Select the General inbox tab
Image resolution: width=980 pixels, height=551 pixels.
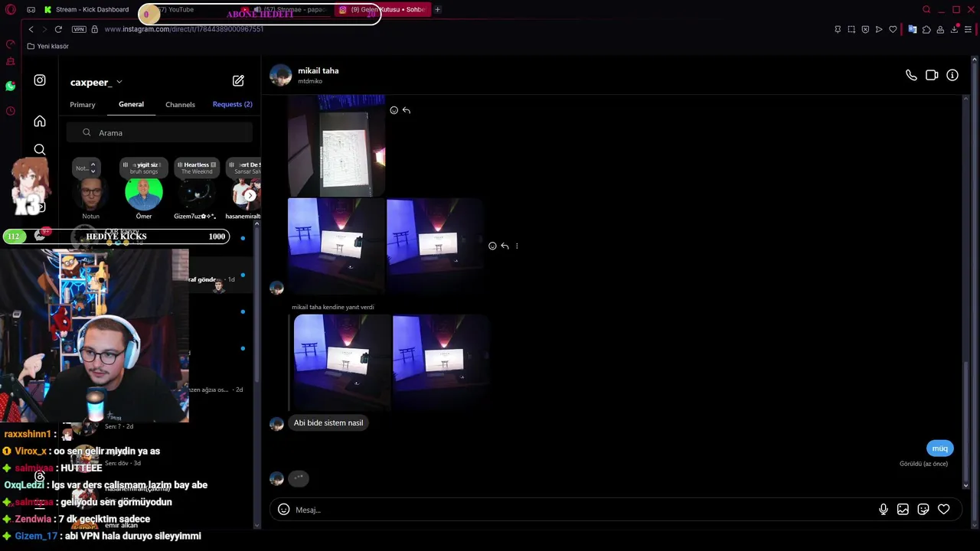pos(131,104)
